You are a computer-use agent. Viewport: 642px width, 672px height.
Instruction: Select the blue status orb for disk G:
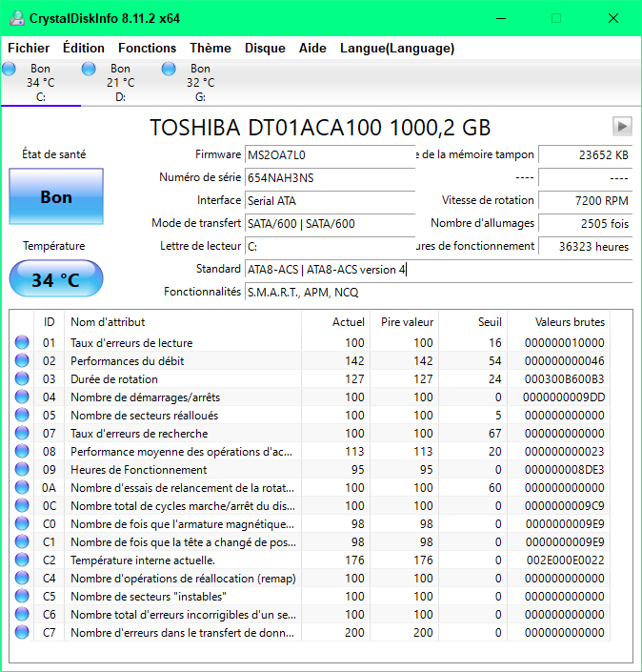[x=169, y=69]
